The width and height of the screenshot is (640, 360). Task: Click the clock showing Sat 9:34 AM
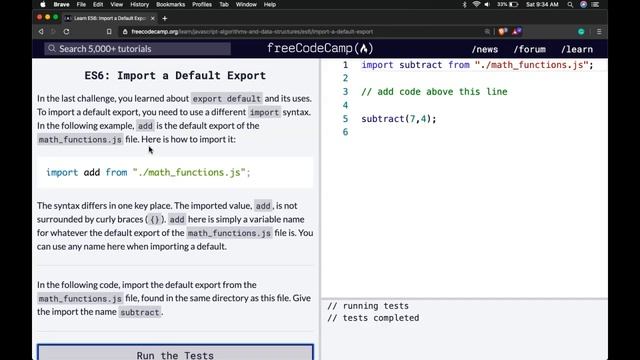[542, 4]
